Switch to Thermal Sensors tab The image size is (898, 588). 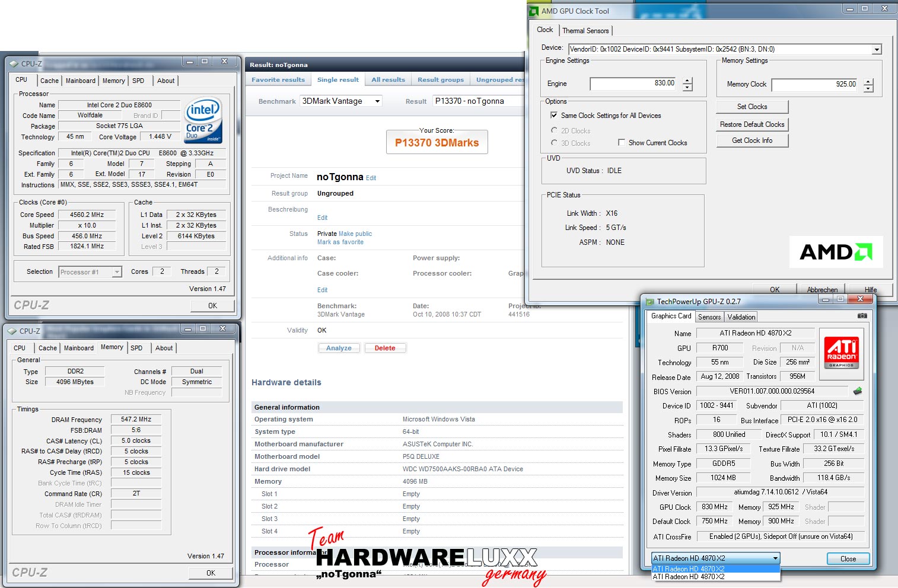[585, 30]
